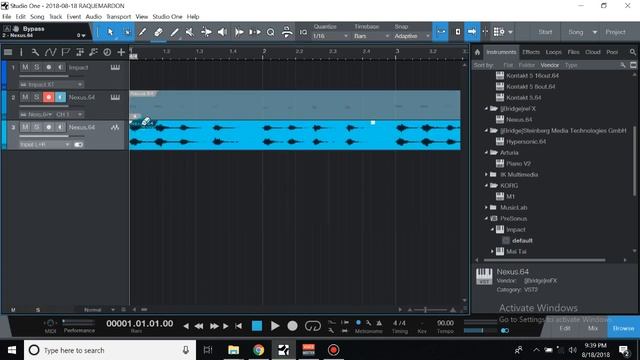This screenshot has height=360, width=640.
Task: Open Impact XT instrument output dropdown
Action: coord(51,84)
